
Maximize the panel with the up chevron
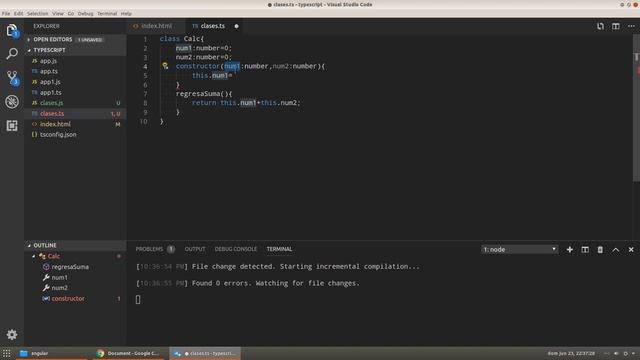616,249
